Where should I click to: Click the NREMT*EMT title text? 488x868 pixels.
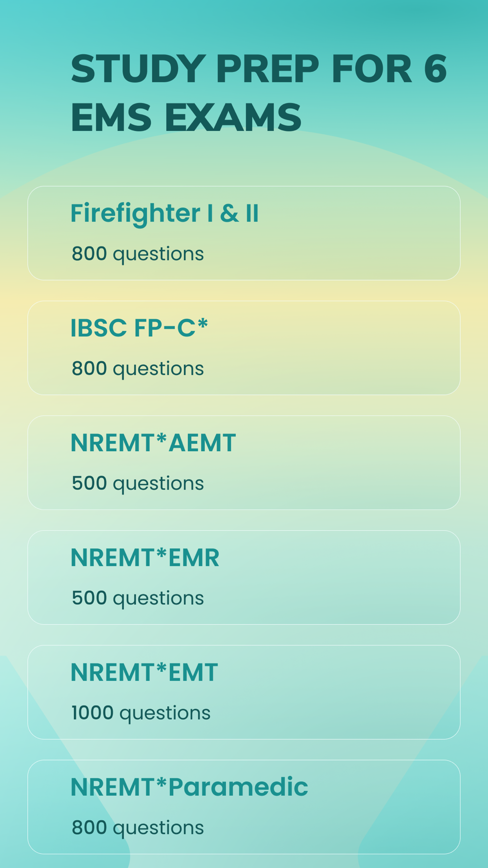tap(144, 672)
